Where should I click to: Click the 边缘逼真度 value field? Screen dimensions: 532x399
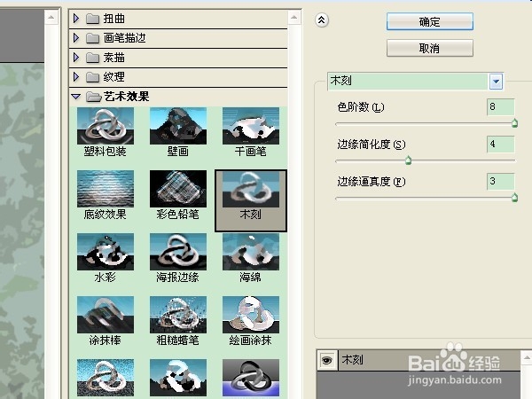pos(500,182)
